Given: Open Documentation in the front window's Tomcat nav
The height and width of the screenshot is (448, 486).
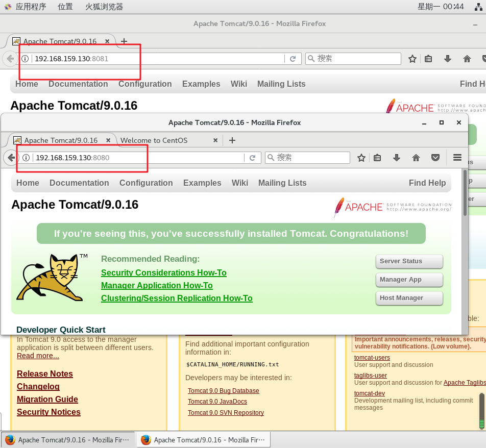Looking at the screenshot, I should (79, 183).
